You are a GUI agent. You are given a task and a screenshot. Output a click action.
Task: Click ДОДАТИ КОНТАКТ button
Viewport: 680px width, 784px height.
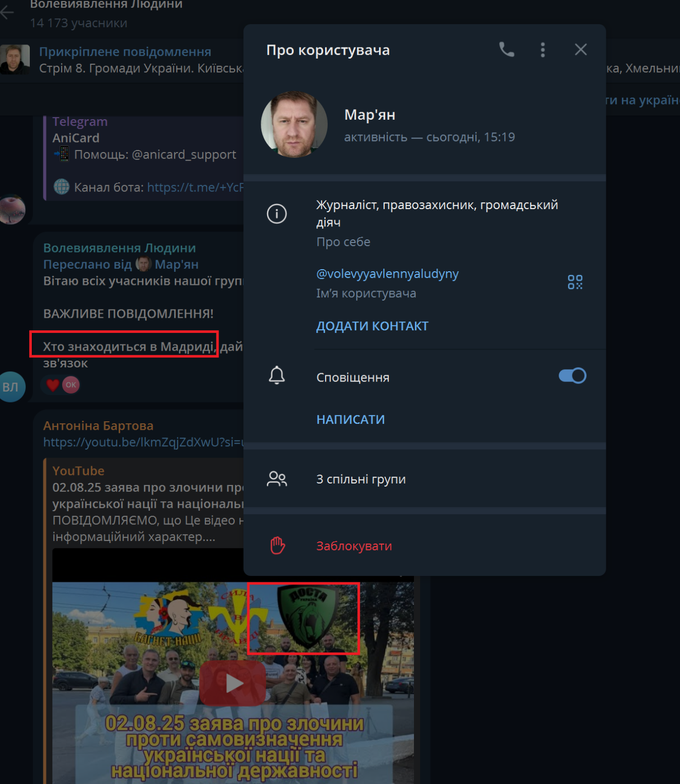pyautogui.click(x=372, y=326)
